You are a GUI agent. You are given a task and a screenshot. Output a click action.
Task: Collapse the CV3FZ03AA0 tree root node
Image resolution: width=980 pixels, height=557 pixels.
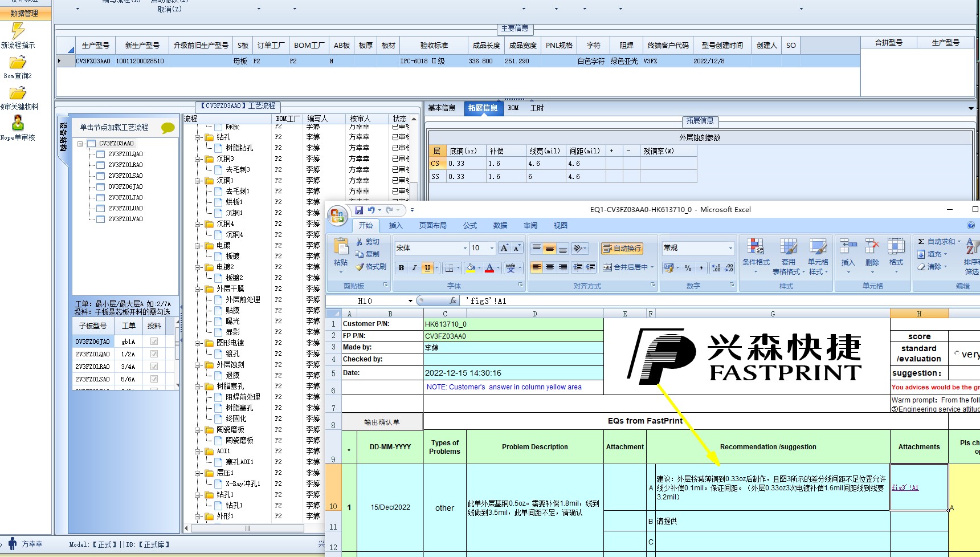click(81, 144)
